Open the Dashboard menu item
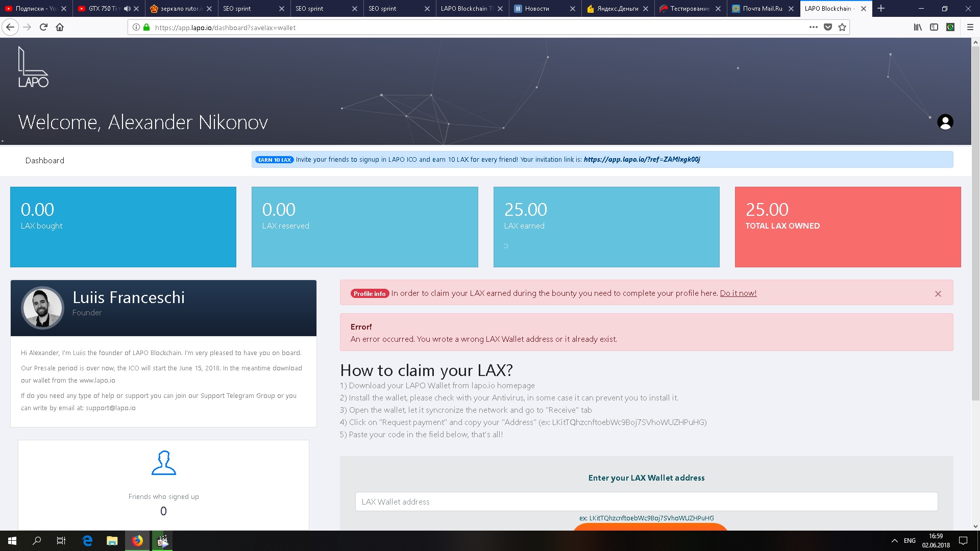The width and height of the screenshot is (980, 551). 45,161
